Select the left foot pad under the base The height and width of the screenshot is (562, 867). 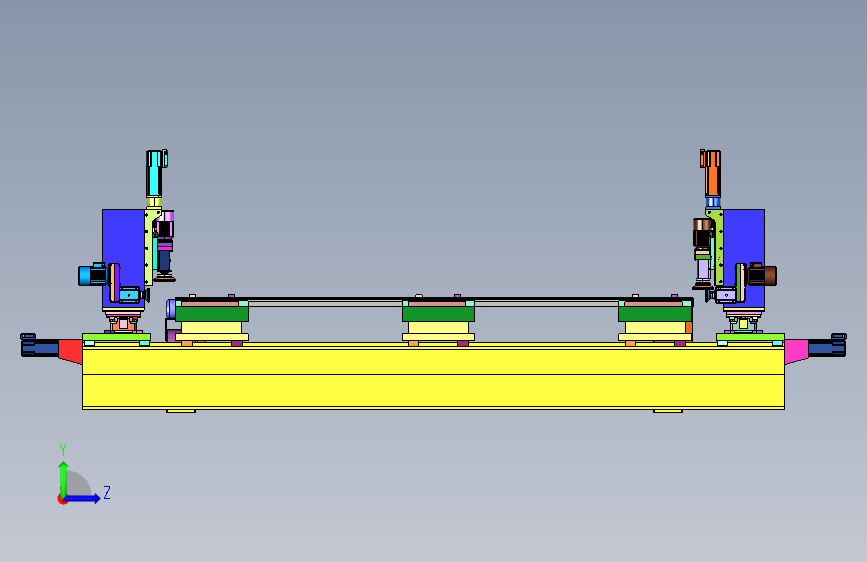[x=181, y=411]
